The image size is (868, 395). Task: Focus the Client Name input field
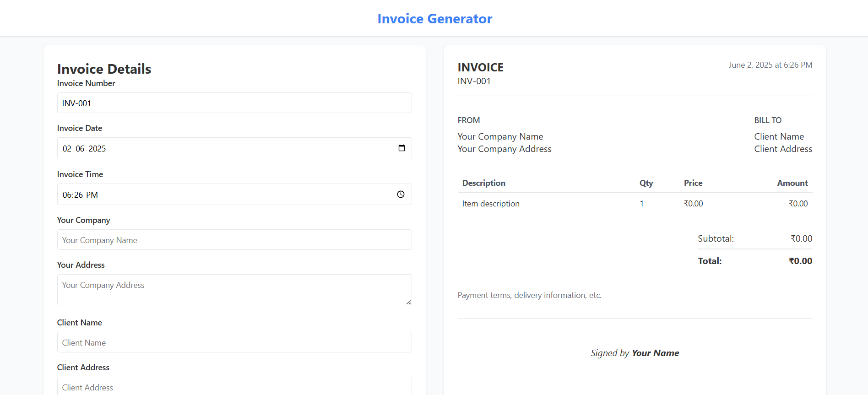(x=234, y=342)
